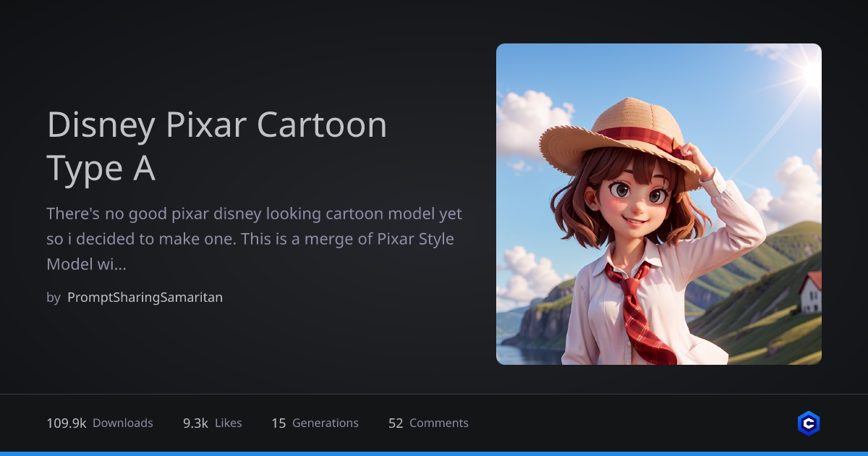This screenshot has height=456, width=868.
Task: Open the Disney Pixar Cartoon Type A title
Action: click(x=217, y=146)
